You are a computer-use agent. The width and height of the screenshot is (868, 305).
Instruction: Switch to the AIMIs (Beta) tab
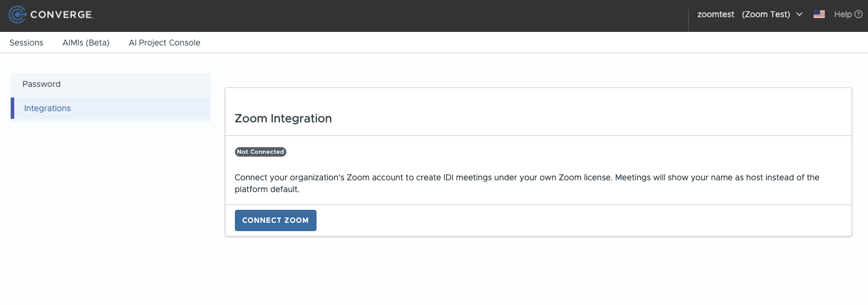(x=86, y=43)
